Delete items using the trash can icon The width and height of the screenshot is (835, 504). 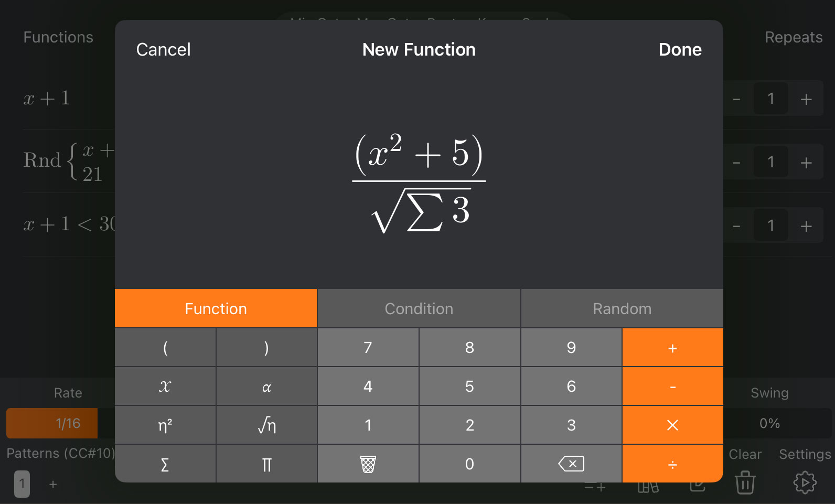tap(744, 483)
